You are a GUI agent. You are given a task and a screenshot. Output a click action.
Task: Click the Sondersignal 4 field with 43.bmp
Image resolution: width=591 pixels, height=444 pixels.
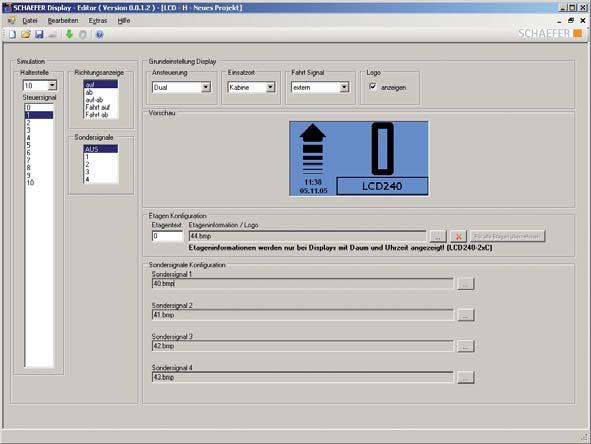click(x=302, y=377)
